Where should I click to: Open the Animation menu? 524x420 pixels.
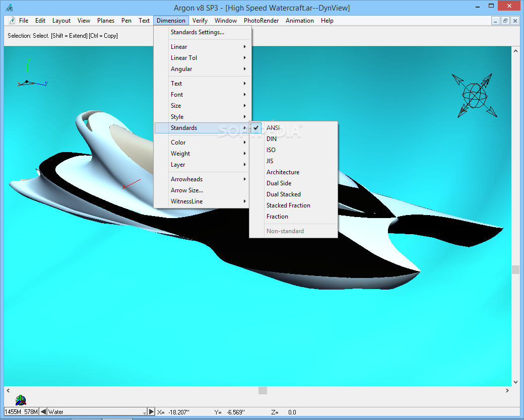coord(299,20)
